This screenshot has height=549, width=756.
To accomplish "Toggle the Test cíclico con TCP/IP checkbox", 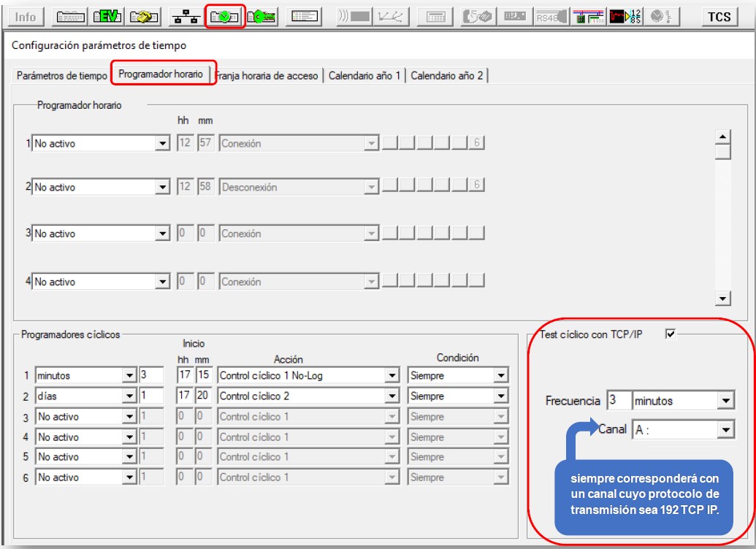I will click(x=671, y=334).
